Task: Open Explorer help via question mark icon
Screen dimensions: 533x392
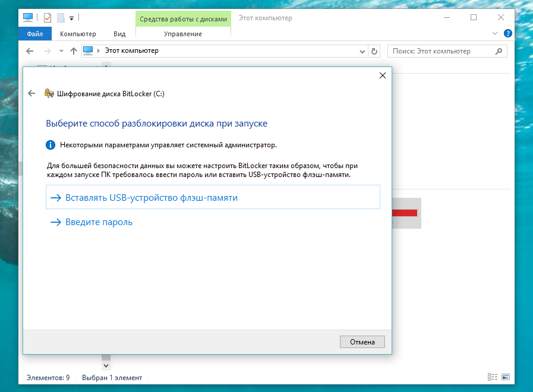Action: pos(508,34)
